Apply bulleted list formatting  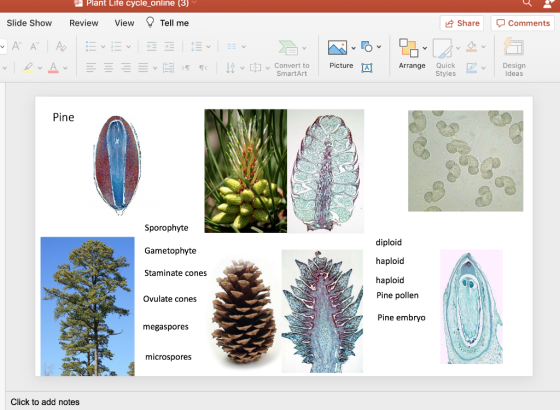coord(91,46)
